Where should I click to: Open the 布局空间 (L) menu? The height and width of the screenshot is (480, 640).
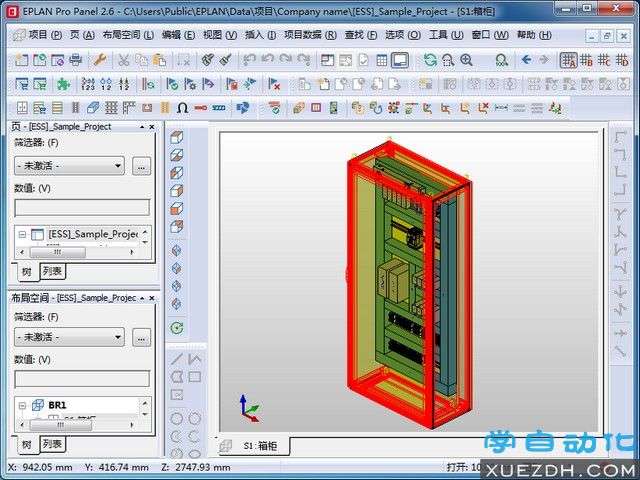click(x=128, y=35)
